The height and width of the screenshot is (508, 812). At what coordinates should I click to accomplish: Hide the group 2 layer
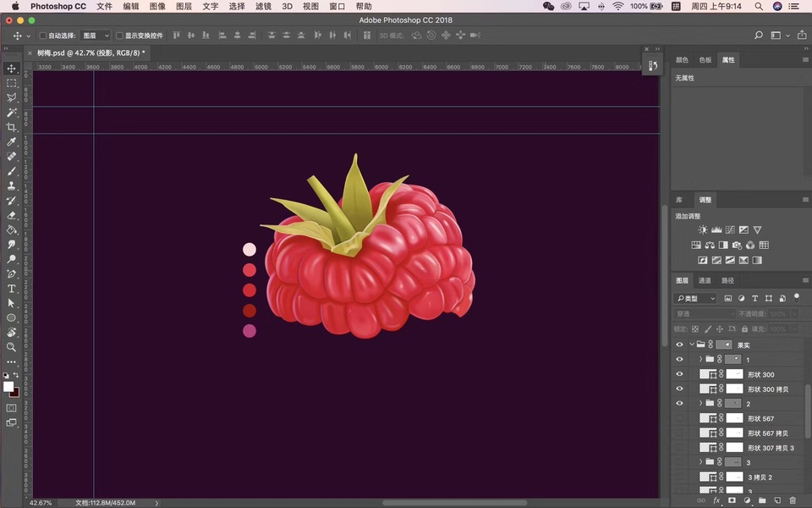point(679,403)
